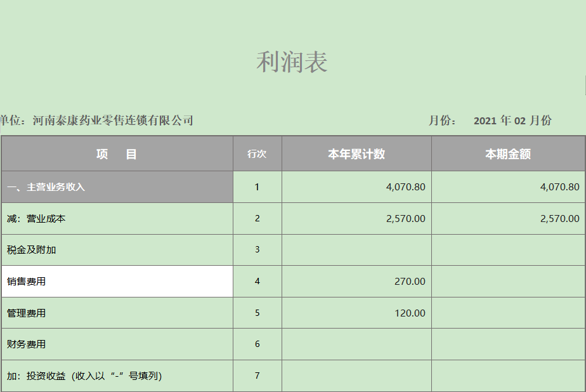Viewport: 586px width, 392px height.
Task: Select the 减：营业成本 row label
Action: (x=36, y=219)
